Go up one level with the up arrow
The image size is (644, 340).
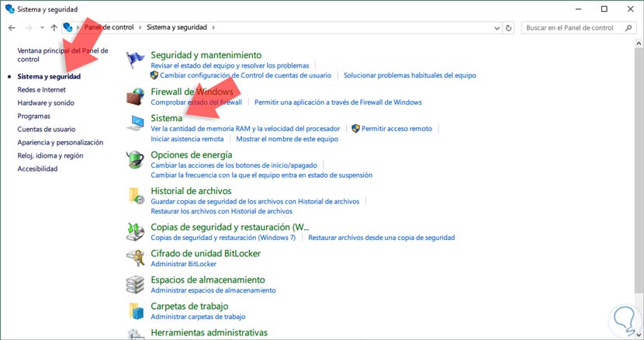(54, 27)
